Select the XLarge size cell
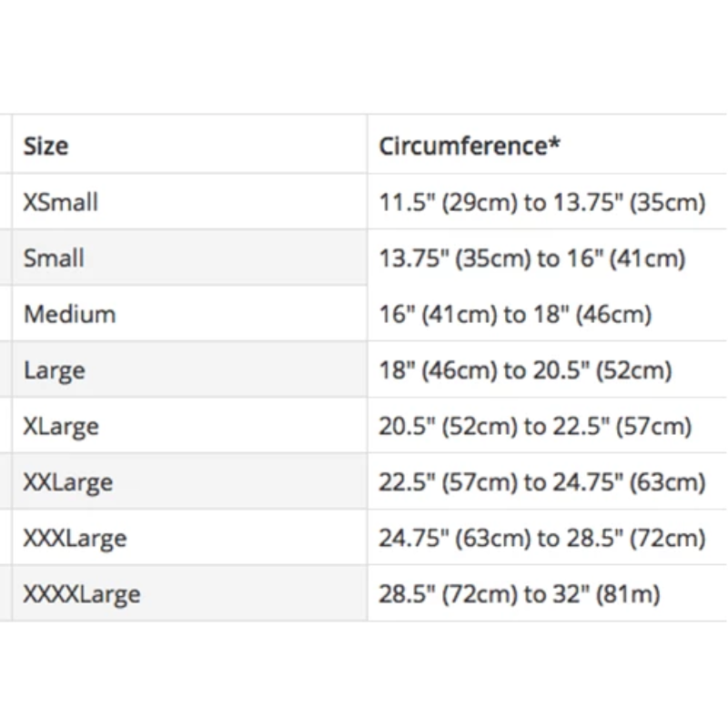 click(61, 426)
